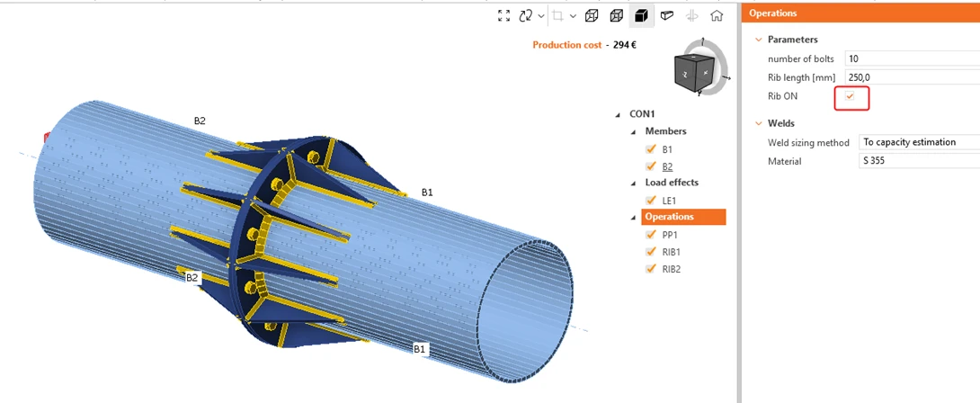Toggle the PP1 operation checkbox
This screenshot has height=403, width=980.
pyautogui.click(x=651, y=236)
